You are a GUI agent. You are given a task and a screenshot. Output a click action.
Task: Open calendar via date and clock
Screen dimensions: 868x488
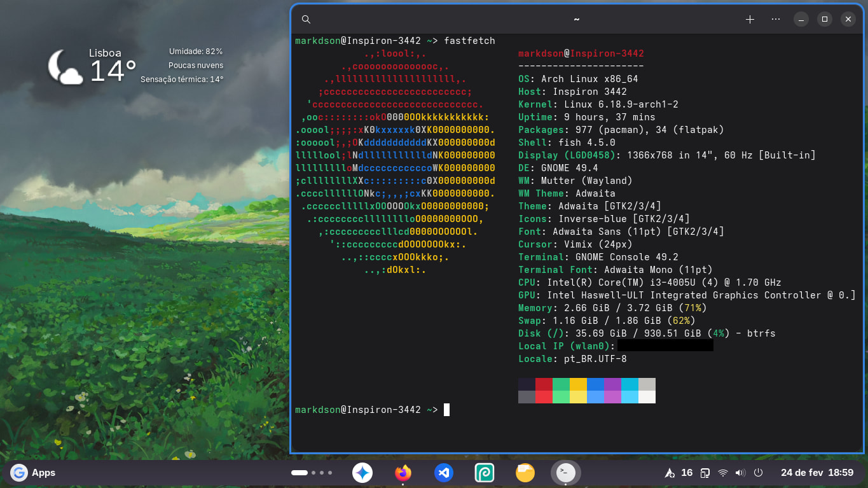pyautogui.click(x=816, y=473)
